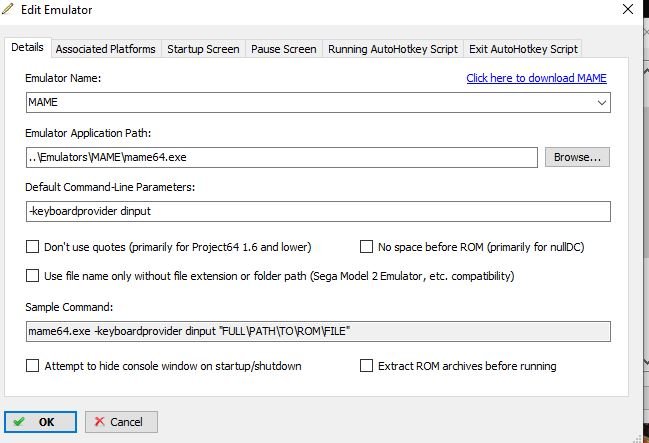The width and height of the screenshot is (649, 443).
Task: Open the Pause Screen tab
Action: tap(284, 49)
